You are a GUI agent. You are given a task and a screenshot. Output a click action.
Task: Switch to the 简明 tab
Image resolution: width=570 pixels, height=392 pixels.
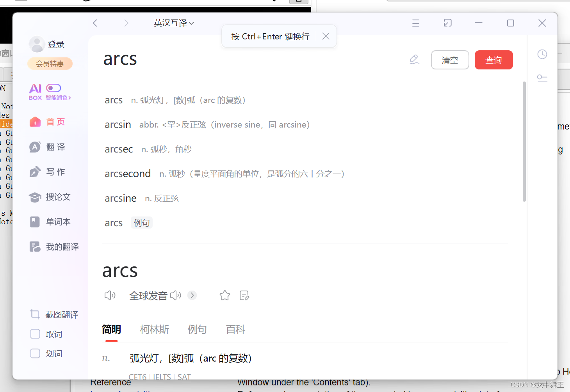[x=111, y=330]
